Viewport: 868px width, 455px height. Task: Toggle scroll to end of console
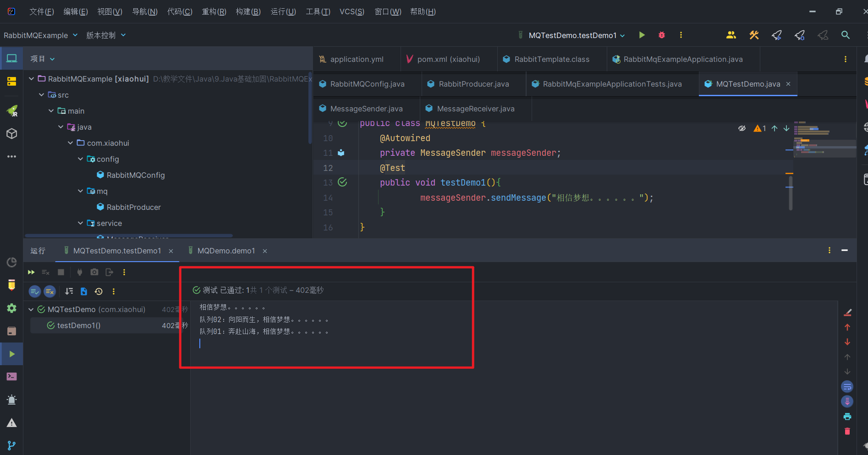pyautogui.click(x=847, y=401)
